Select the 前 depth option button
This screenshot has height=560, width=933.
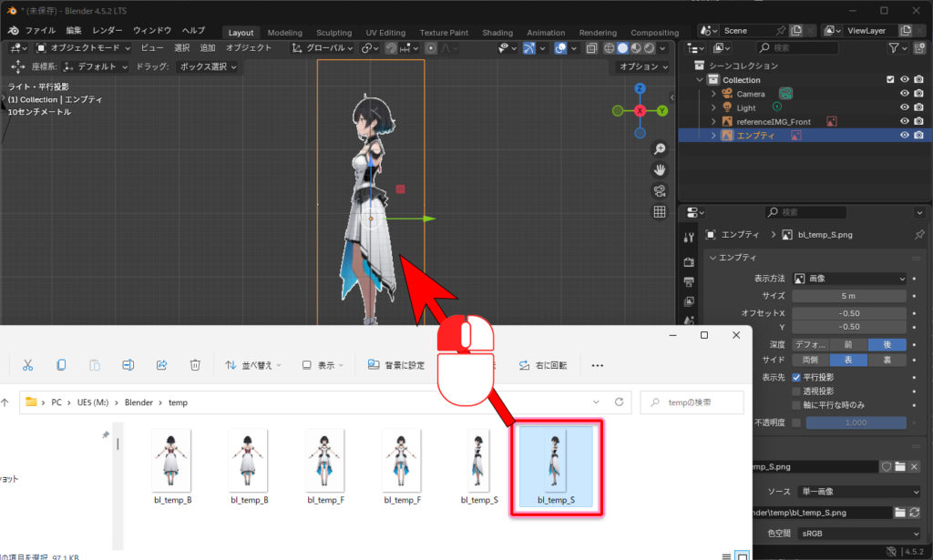(847, 345)
